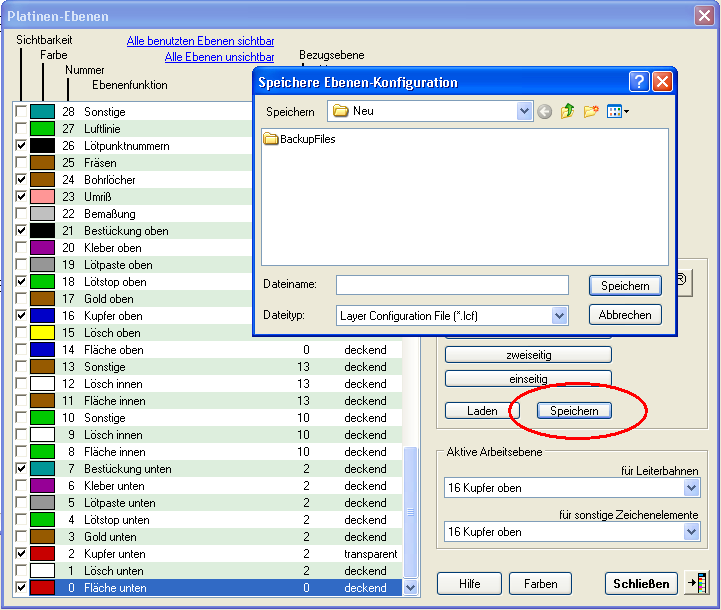Click the purple swatch of 20 Kleber oben
Image resolution: width=721 pixels, height=610 pixels.
point(42,247)
